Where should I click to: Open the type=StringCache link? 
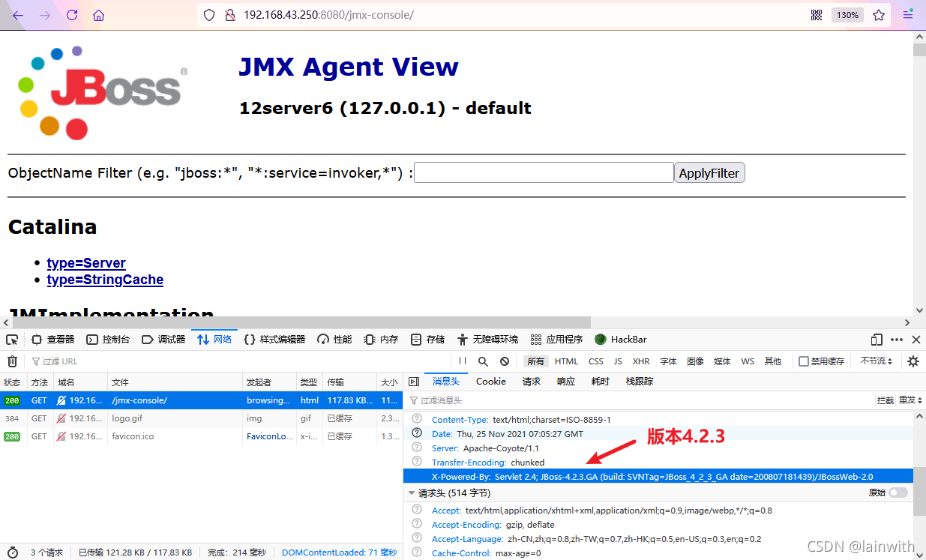[105, 280]
